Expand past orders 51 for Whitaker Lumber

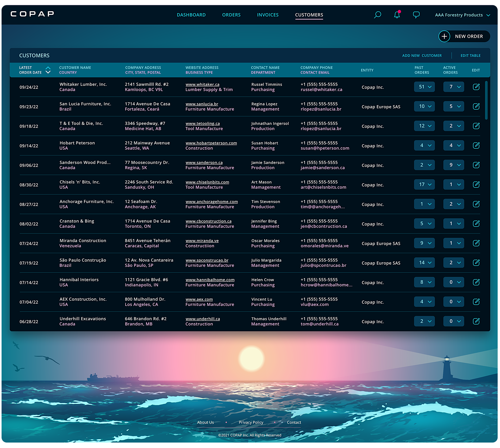424,87
